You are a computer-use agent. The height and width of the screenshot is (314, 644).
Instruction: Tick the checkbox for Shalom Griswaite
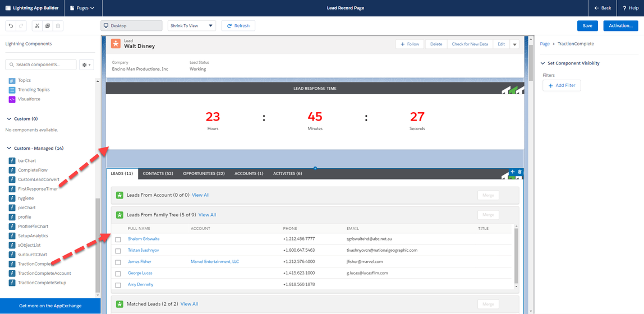118,239
